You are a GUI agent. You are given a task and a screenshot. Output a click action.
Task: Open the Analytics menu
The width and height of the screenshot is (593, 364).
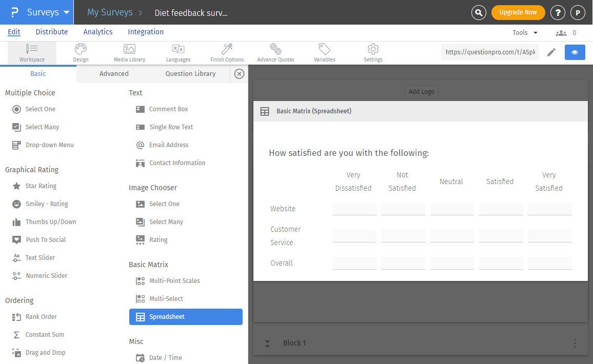97,32
